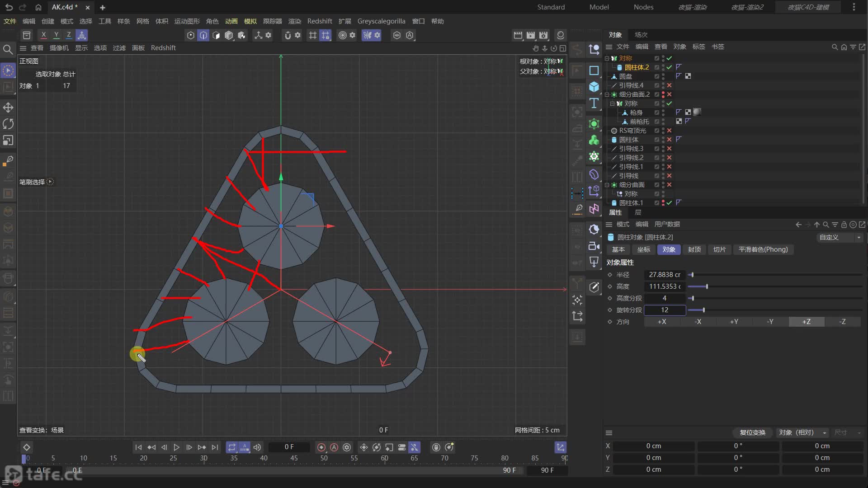Image resolution: width=868 pixels, height=488 pixels.
Task: Click the Text spline tool icon
Action: tap(594, 103)
